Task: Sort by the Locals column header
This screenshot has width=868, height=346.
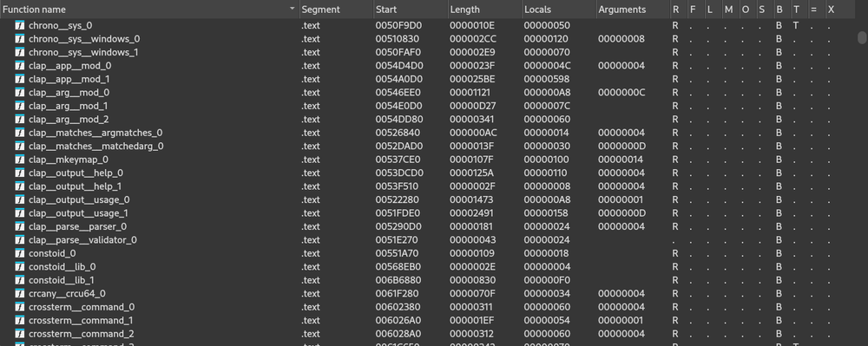Action: [558, 10]
